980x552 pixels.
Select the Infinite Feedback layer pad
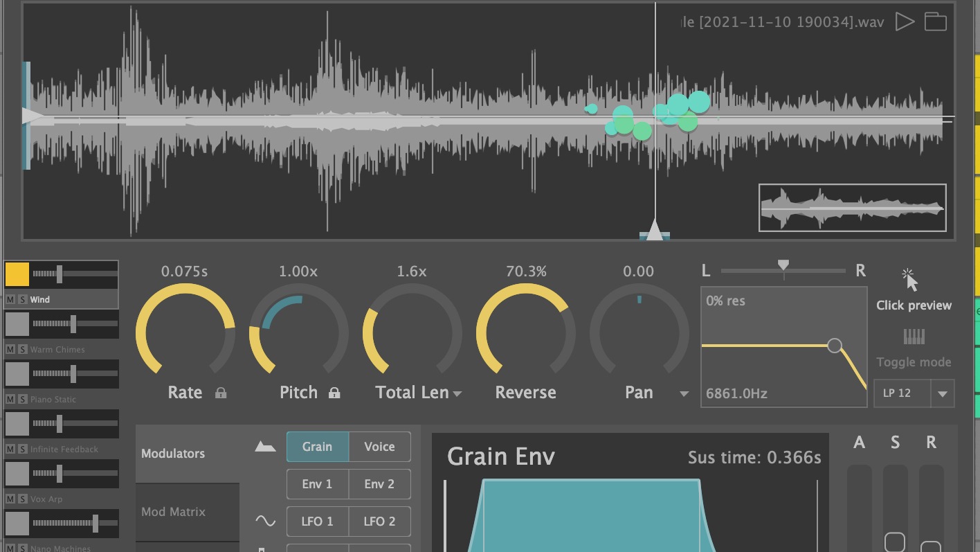(x=17, y=424)
